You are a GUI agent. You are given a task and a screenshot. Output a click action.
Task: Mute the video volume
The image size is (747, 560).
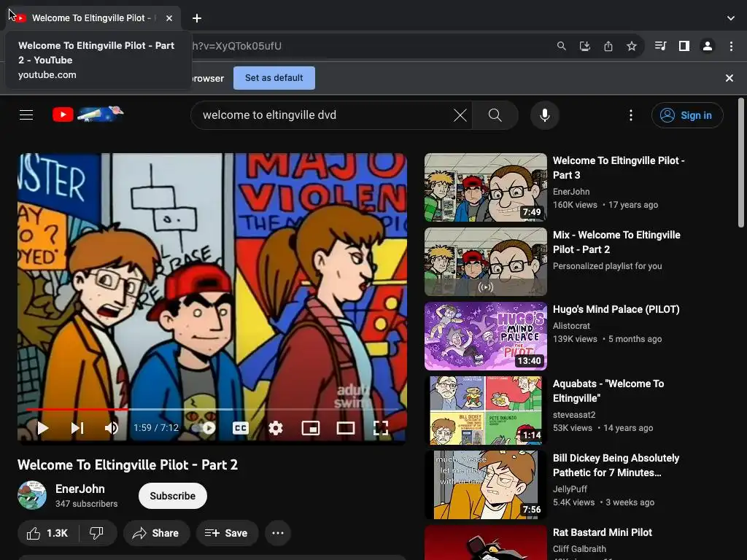112,428
